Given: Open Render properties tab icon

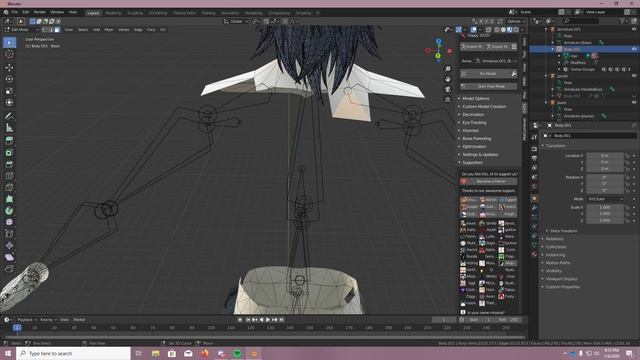Looking at the screenshot, I should click(x=534, y=149).
